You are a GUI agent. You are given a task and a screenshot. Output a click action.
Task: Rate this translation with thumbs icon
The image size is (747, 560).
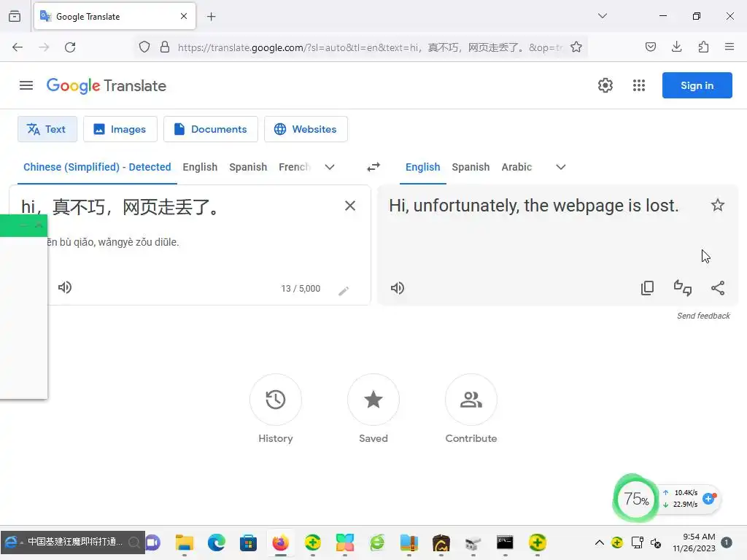(682, 288)
